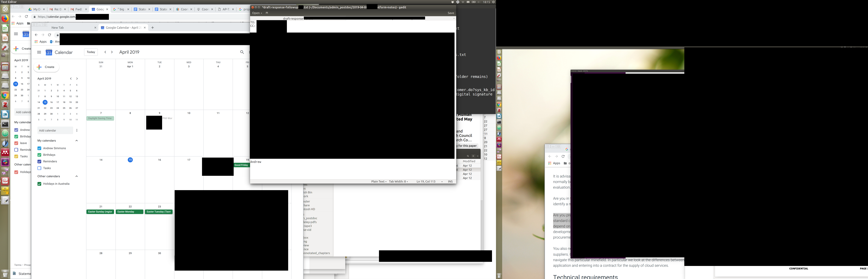Collapse the My calendars section
Screen dimensions: 868x279
tap(76, 141)
